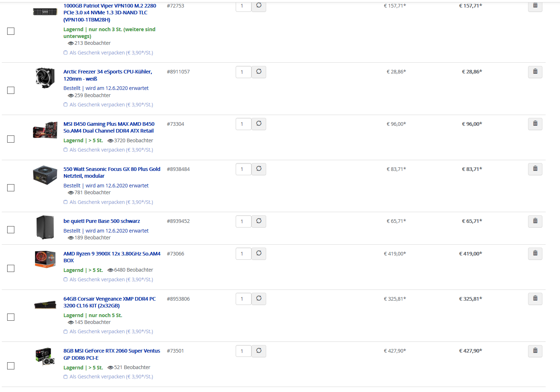This screenshot has width=560, height=392.
Task: Delete MSI B450 Gaming Plus MAX item
Action: click(x=535, y=124)
